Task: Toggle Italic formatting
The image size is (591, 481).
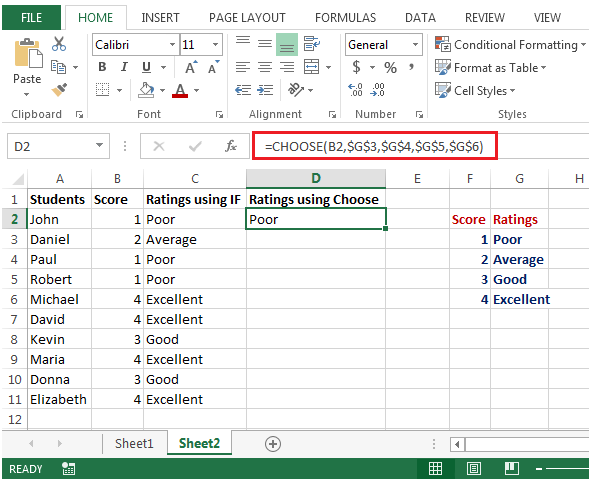Action: [124, 67]
